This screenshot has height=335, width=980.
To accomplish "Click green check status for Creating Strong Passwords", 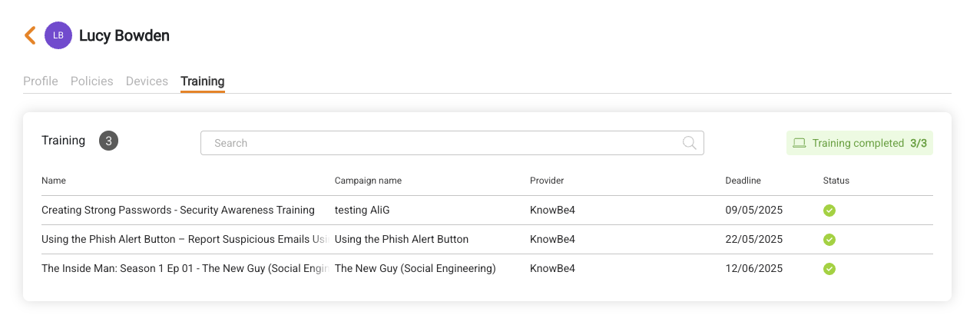I will coord(829,211).
